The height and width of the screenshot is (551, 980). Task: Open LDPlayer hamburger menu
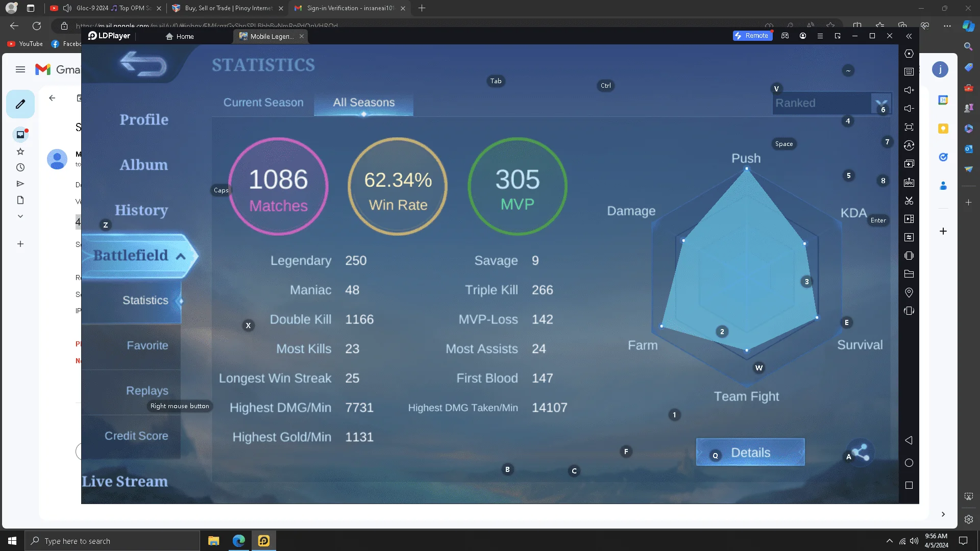[x=820, y=36]
